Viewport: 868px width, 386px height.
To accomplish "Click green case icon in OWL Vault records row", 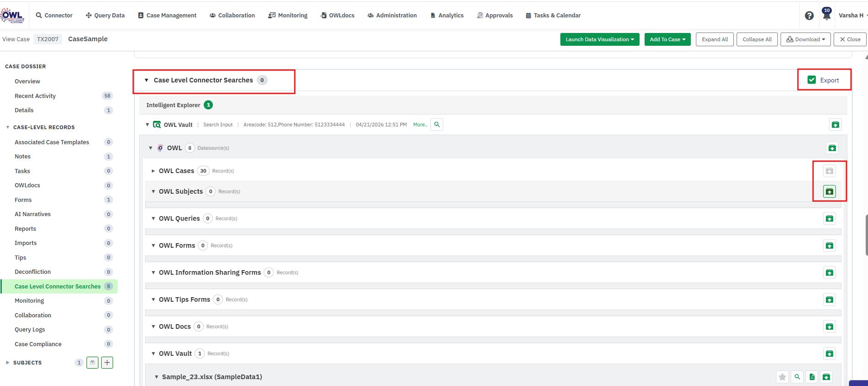I will (x=830, y=353).
